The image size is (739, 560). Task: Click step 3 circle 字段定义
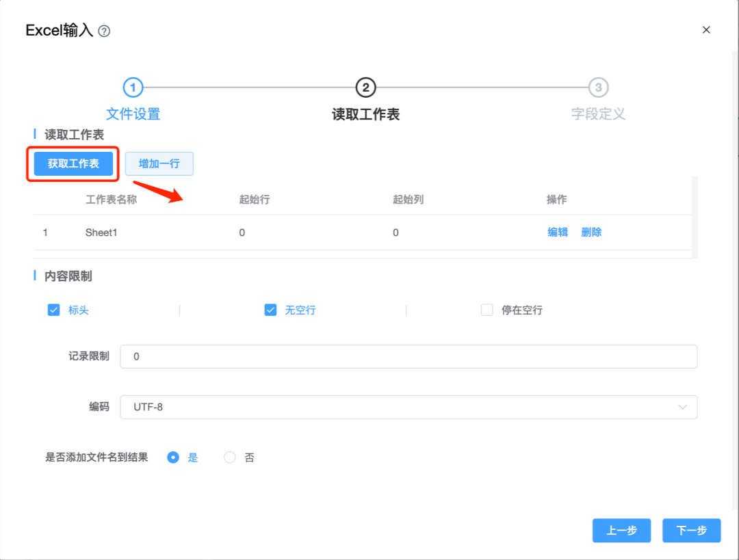(x=598, y=88)
